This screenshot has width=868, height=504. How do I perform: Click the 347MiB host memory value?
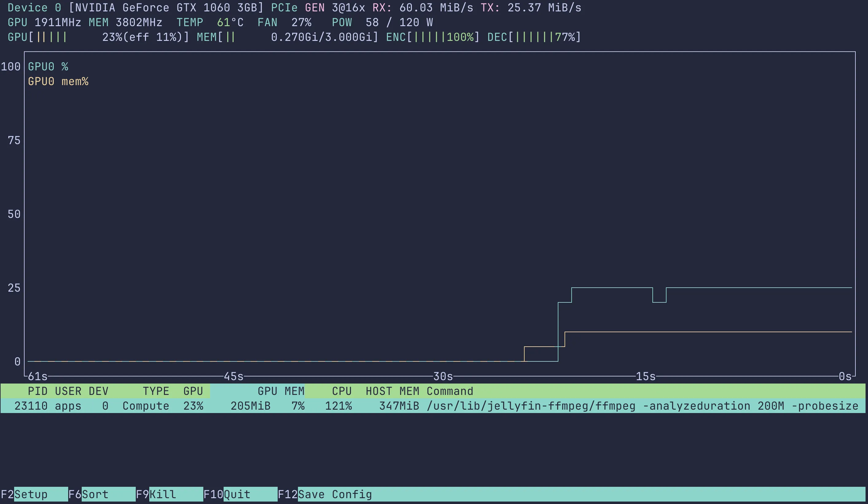pos(399,406)
